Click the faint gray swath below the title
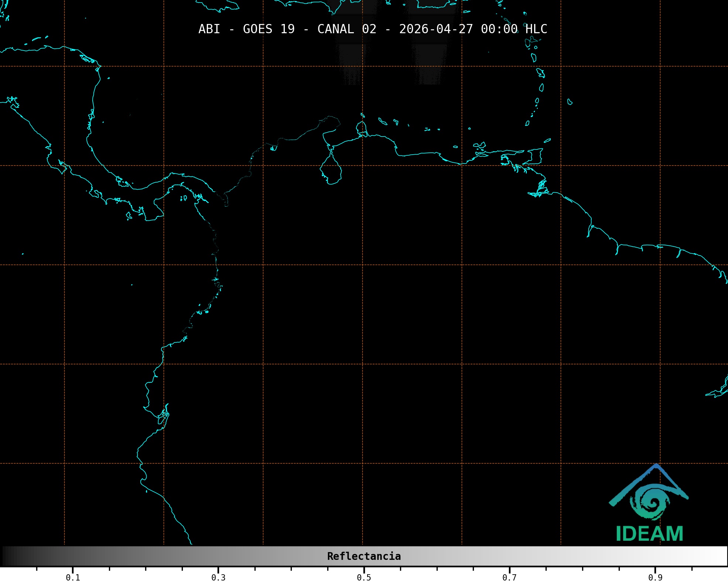 (x=350, y=63)
